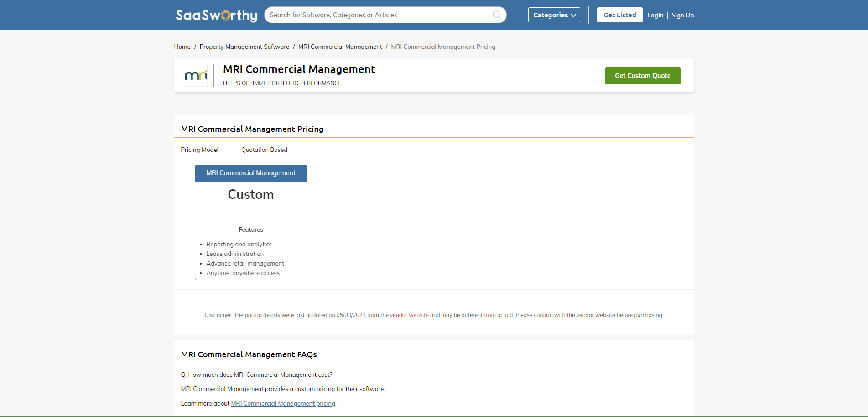Click the 'Pricing Model' label
The width and height of the screenshot is (868, 417).
[200, 150]
